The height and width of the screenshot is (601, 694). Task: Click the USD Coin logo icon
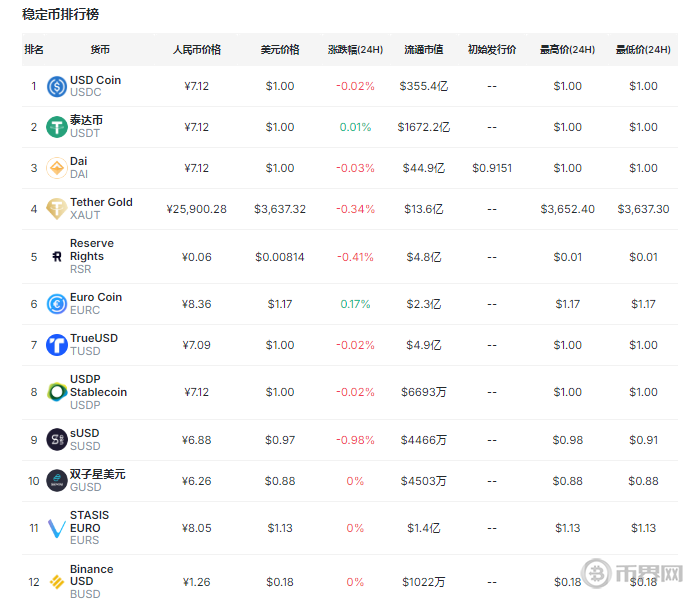tap(56, 86)
